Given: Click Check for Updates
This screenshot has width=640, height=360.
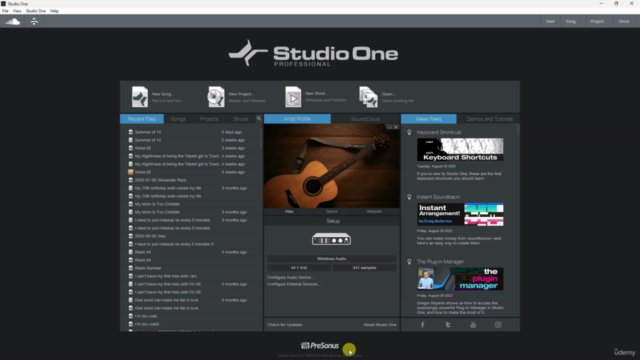Looking at the screenshot, I should pyautogui.click(x=285, y=325).
